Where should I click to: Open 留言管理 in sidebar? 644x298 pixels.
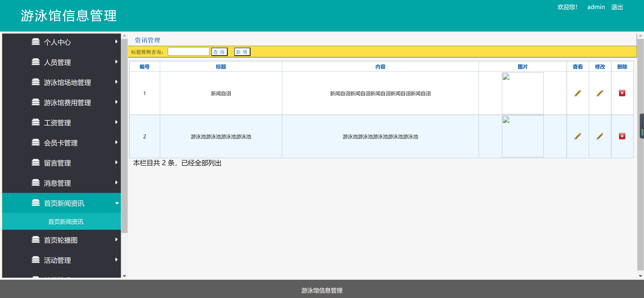pyautogui.click(x=57, y=163)
